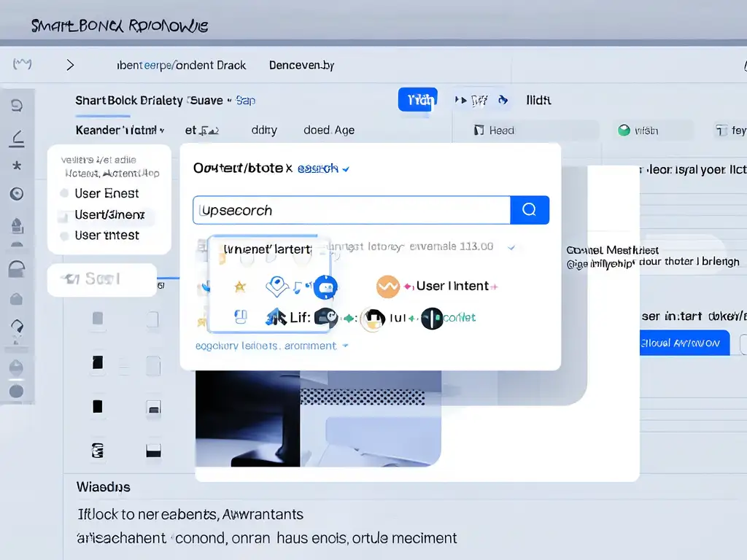Click the blue button in the top toolbar
The height and width of the screenshot is (560, 747).
pyautogui.click(x=418, y=99)
